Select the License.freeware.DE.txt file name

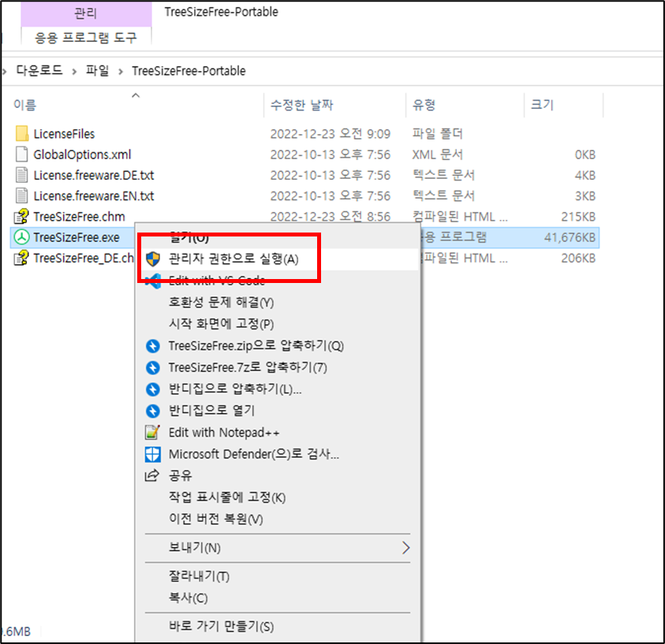click(94, 176)
